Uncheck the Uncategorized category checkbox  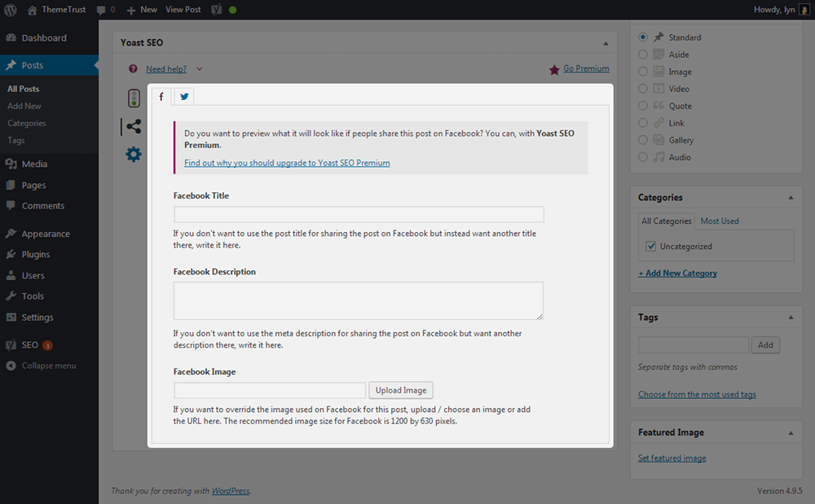click(650, 246)
